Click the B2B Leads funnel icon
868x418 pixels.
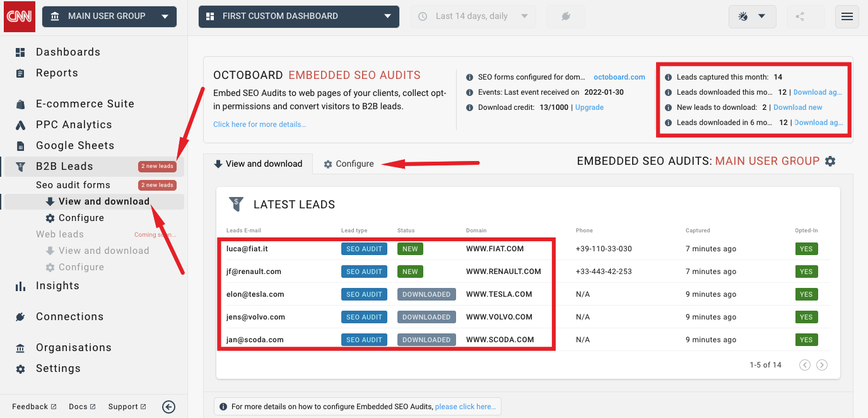tap(20, 167)
